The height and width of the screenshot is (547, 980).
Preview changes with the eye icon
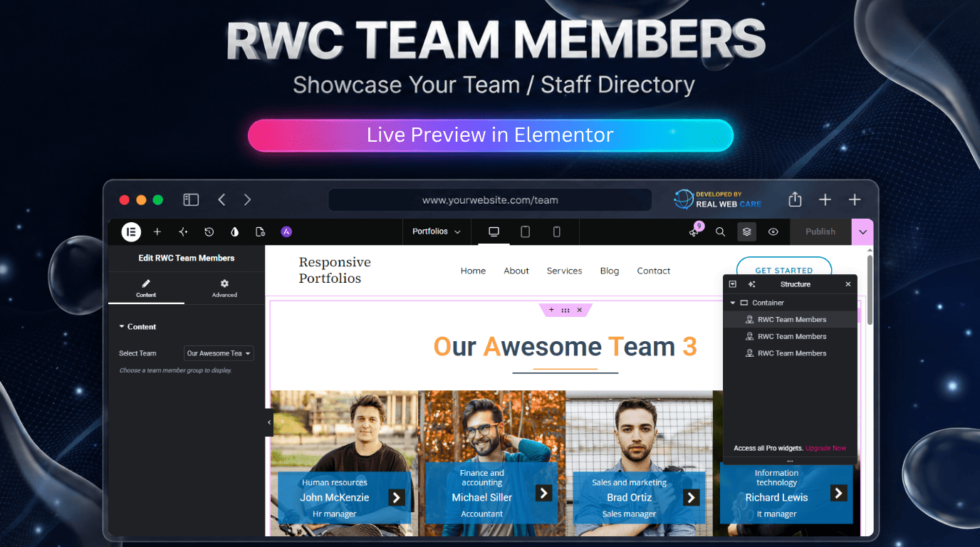(x=773, y=231)
